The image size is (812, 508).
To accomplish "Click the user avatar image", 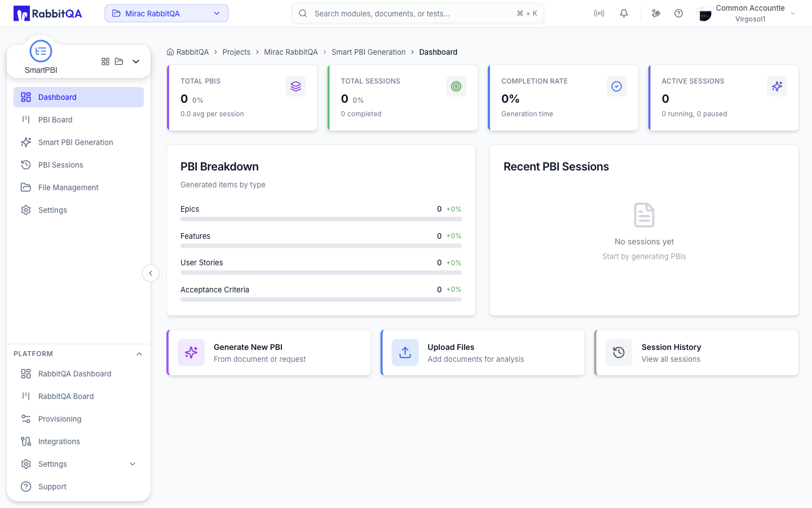I will point(704,14).
